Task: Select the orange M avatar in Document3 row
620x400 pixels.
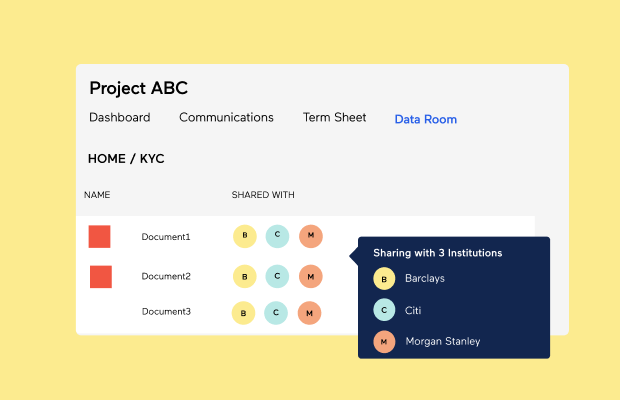Action: 311,313
